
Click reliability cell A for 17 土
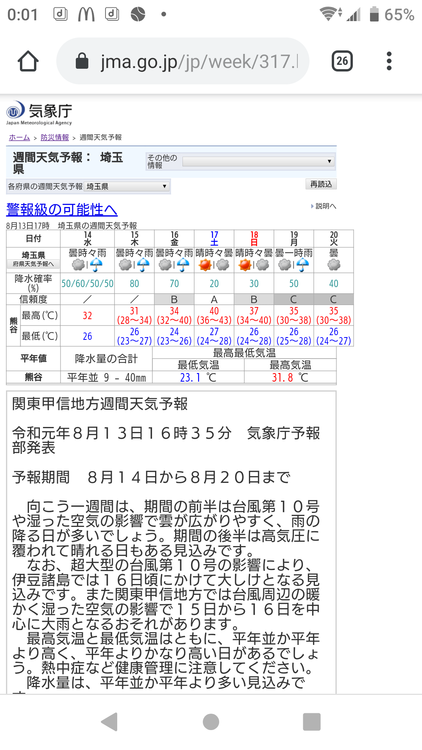[x=214, y=299]
